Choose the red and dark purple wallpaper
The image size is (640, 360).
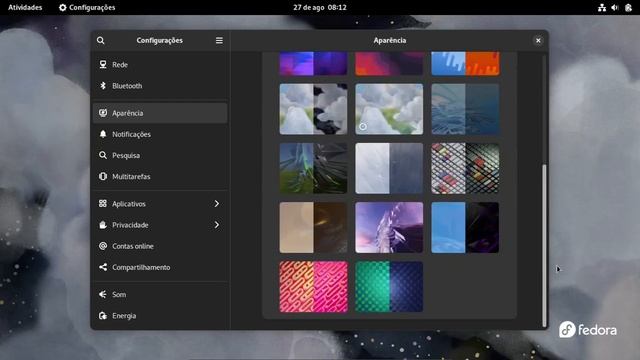[x=389, y=64]
